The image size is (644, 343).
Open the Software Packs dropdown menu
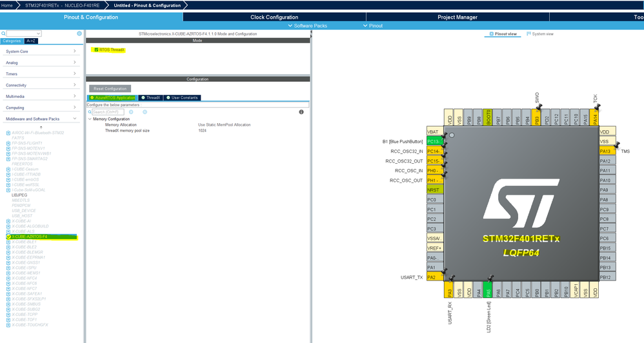(308, 25)
